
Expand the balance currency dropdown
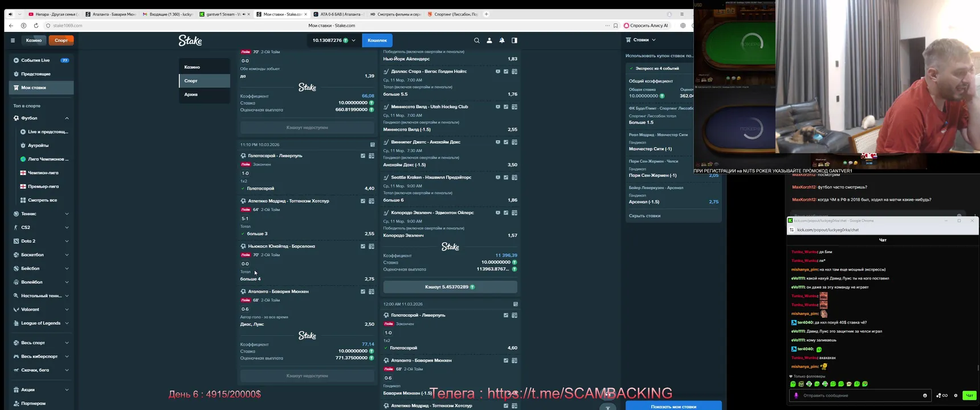[354, 40]
